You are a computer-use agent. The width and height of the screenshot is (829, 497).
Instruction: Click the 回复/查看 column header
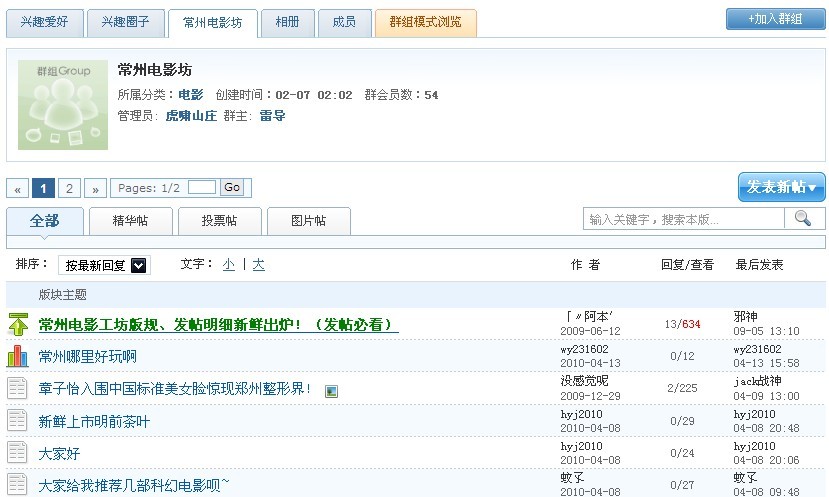point(687,265)
